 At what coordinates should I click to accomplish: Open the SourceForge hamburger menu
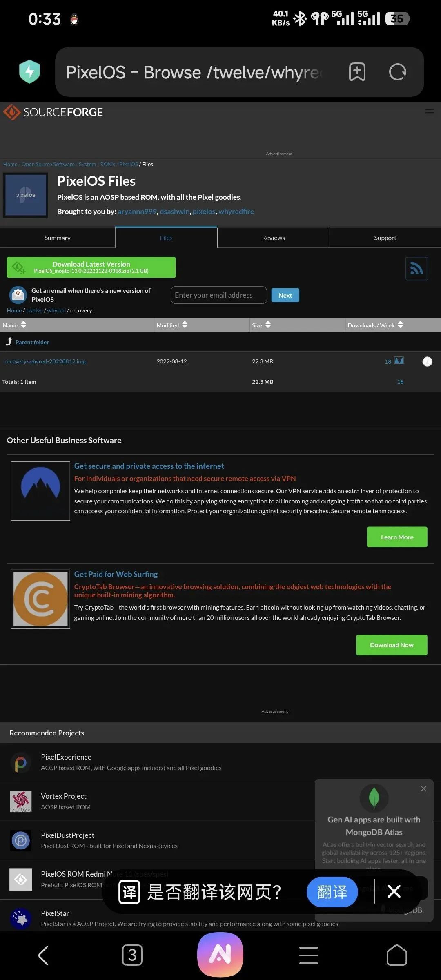tap(430, 113)
